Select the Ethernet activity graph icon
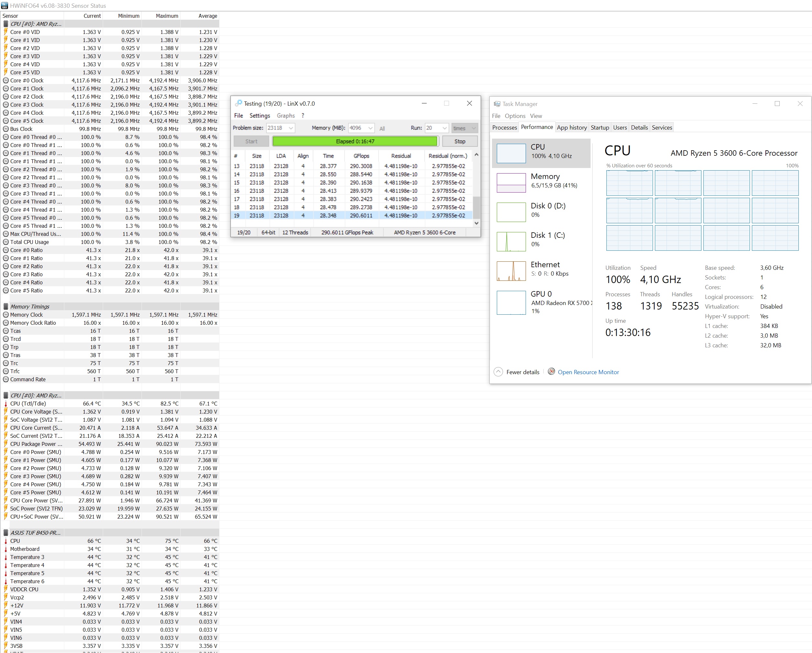The image size is (812, 653). click(x=511, y=271)
